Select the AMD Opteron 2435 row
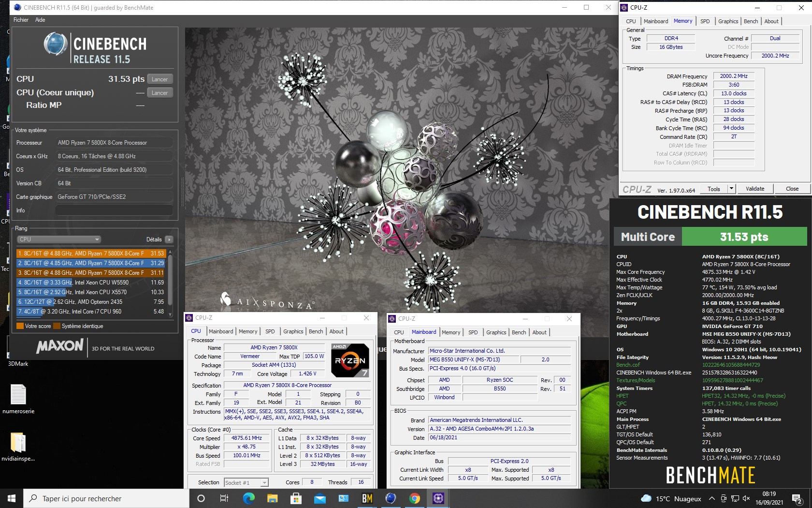The width and height of the screenshot is (812, 508). tap(91, 302)
